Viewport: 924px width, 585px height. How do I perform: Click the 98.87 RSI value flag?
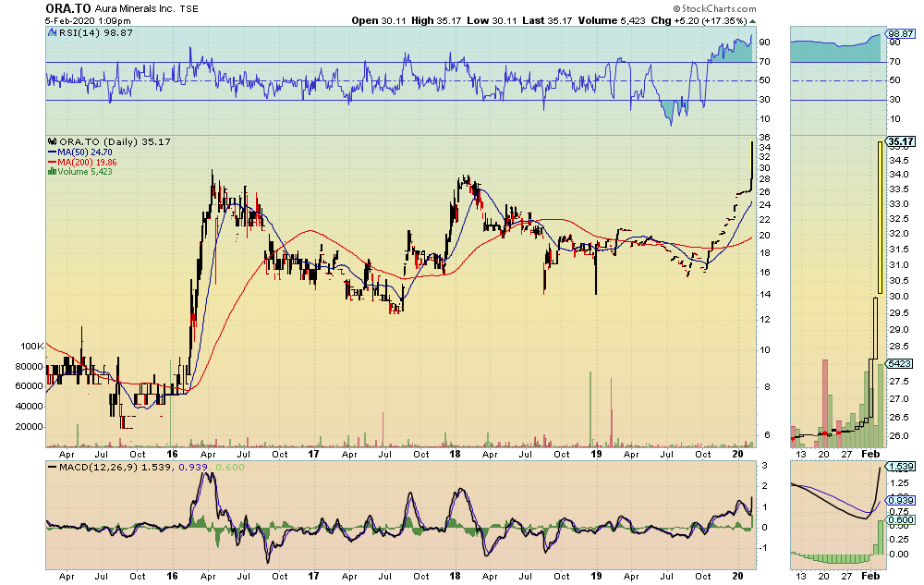click(x=901, y=34)
